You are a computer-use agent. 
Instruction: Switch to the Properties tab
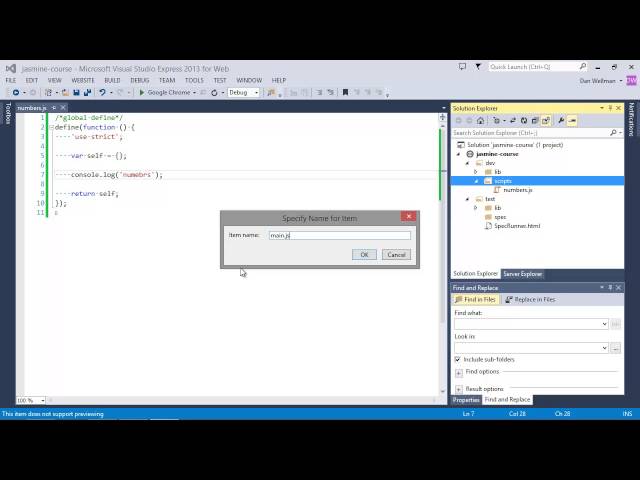(466, 400)
